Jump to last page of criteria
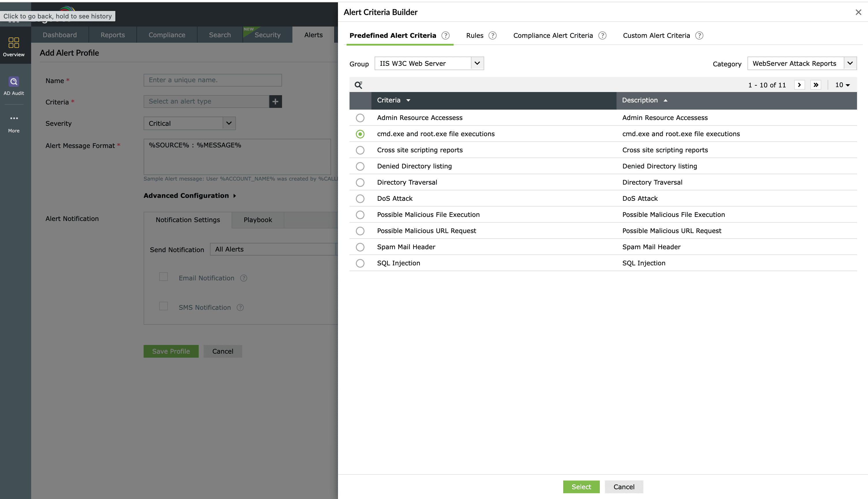The width and height of the screenshot is (868, 499). coord(816,85)
